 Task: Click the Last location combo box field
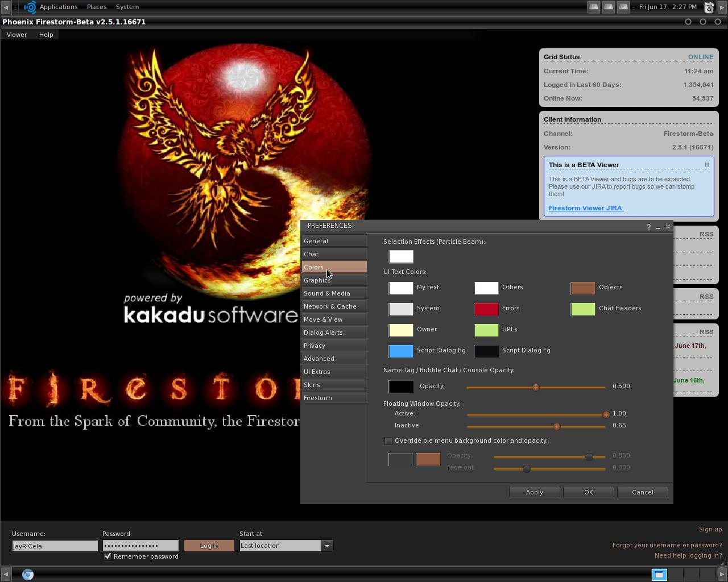pos(280,546)
